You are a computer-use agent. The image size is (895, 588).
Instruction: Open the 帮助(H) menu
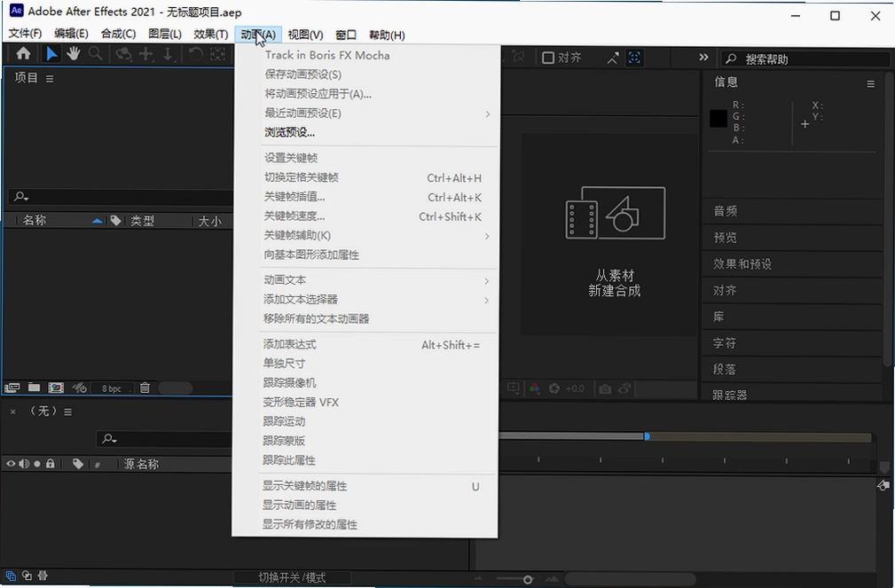pos(387,35)
